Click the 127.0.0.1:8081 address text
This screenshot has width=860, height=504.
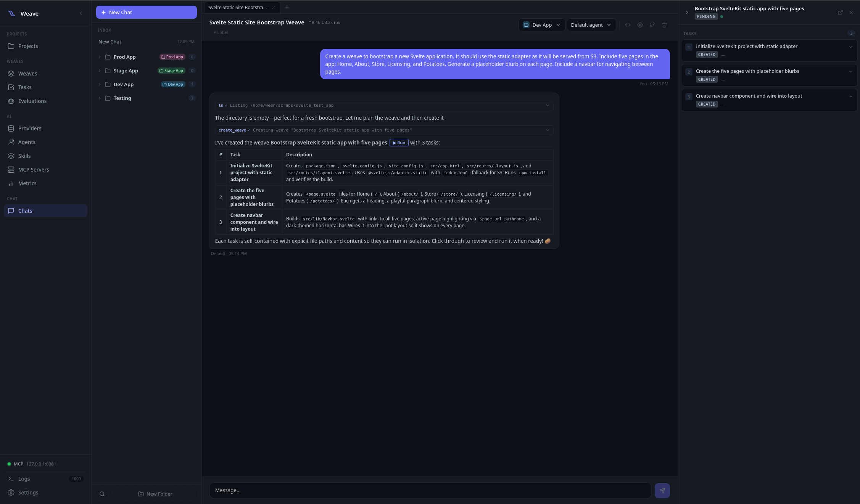41,464
